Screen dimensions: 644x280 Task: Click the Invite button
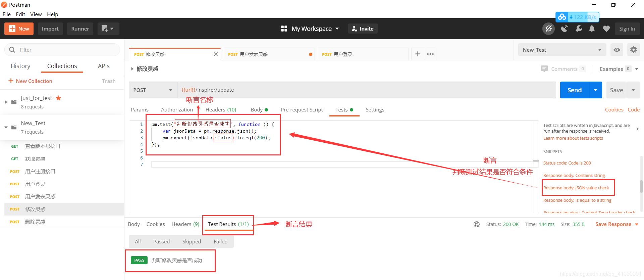pos(363,29)
